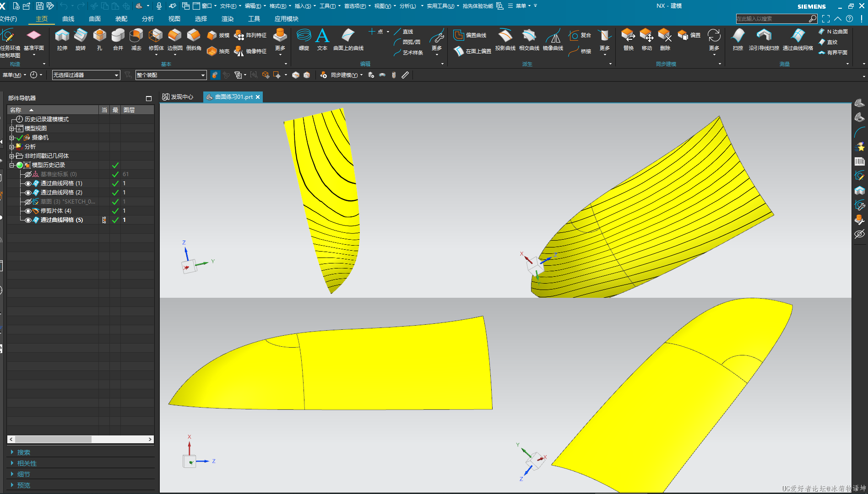Viewport: 868px width, 494px height.
Task: Open the 沿引导线扫掠 tool
Action: pos(764,39)
